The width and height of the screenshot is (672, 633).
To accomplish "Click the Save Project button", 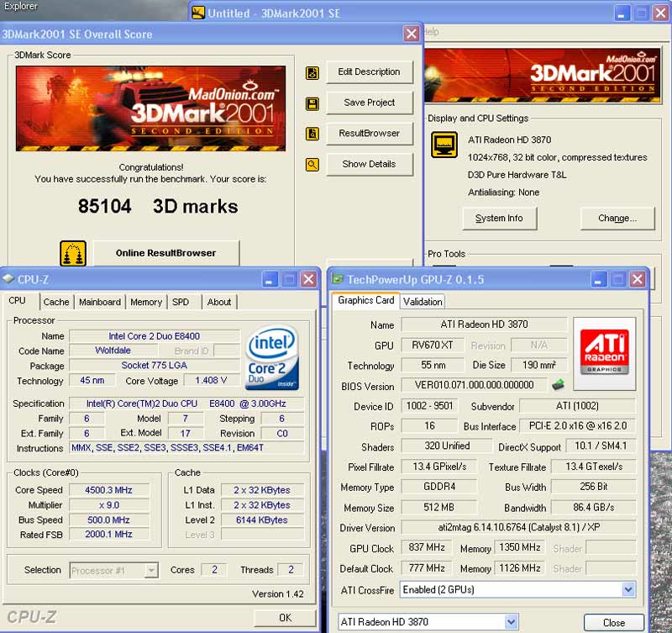I will click(369, 103).
